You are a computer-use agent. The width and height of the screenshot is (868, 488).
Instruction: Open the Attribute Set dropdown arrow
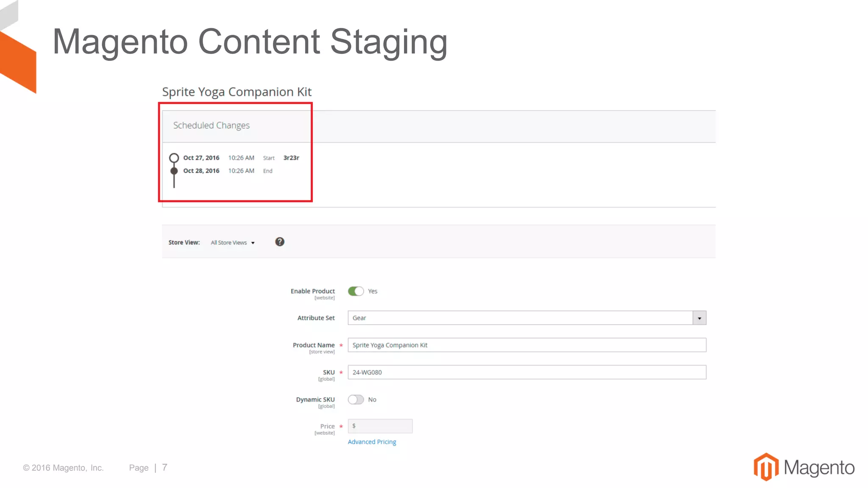(x=699, y=318)
